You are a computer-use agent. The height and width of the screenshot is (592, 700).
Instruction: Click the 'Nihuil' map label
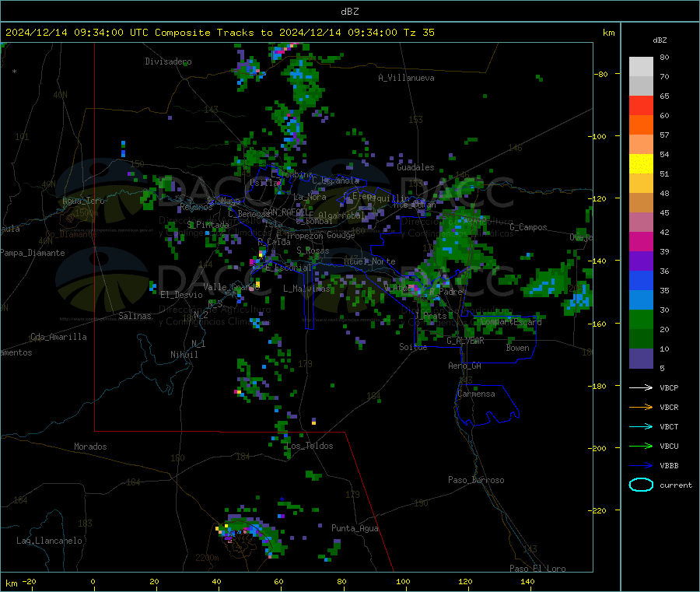(184, 355)
